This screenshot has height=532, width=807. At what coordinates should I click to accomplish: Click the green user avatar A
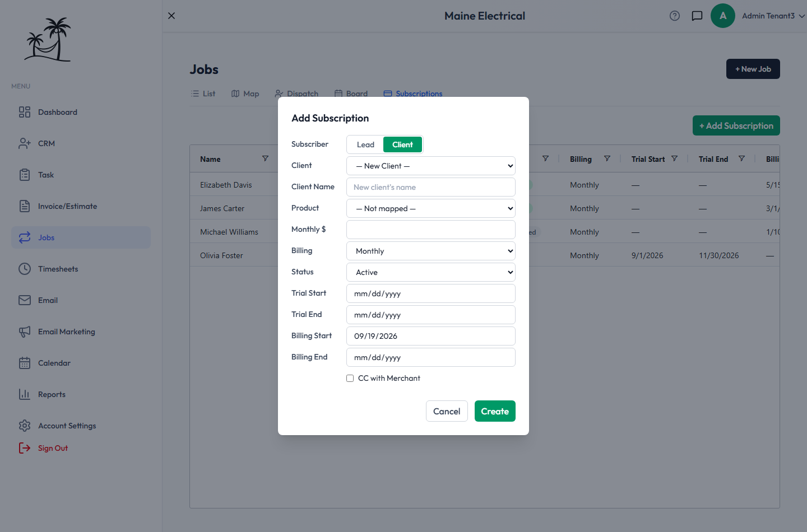723,16
